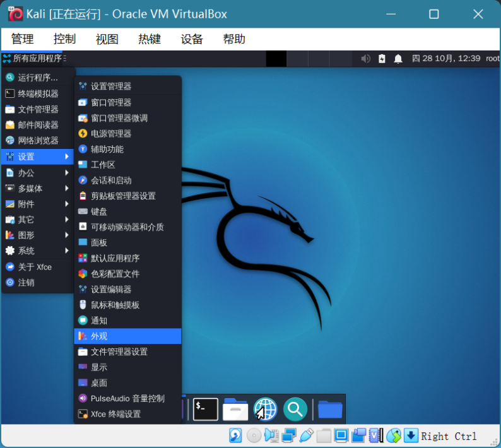Open 可移动驱动器和介质 settings
Image resolution: width=501 pixels, height=448 pixels.
tap(128, 227)
